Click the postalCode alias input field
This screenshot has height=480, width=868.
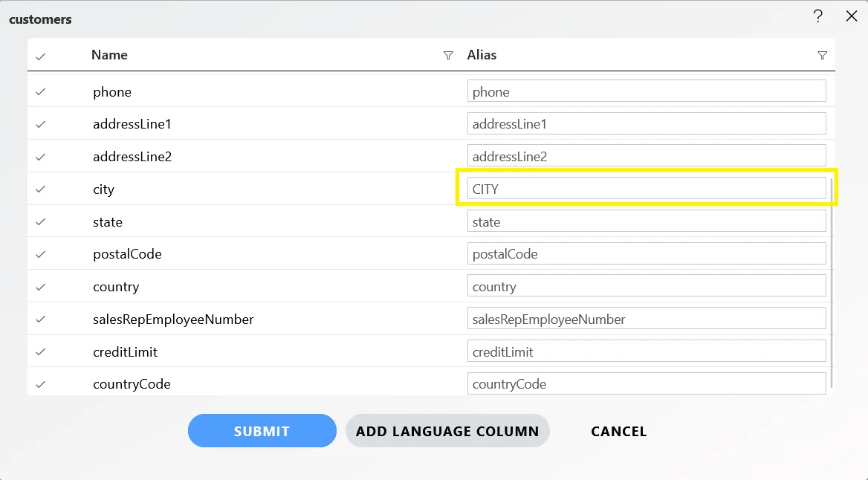[x=647, y=253]
